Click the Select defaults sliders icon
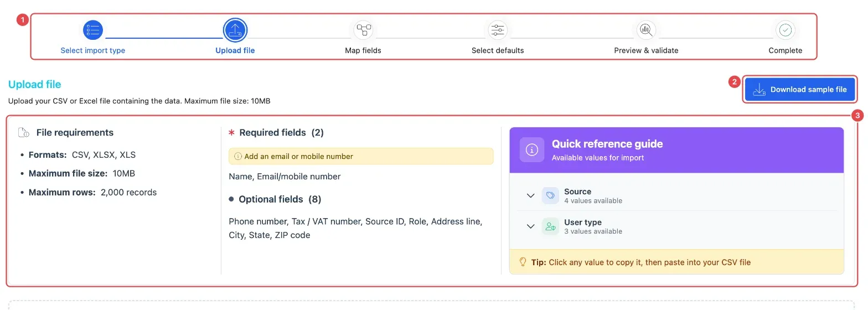 click(x=498, y=30)
